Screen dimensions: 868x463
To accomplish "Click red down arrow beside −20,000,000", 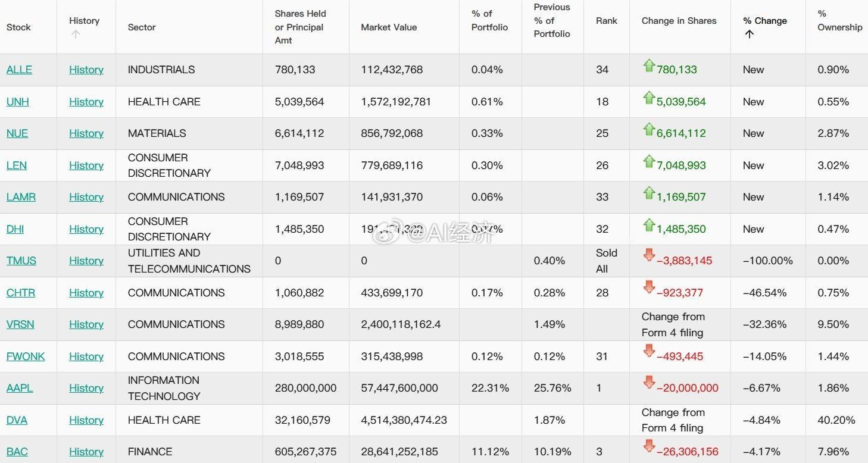I will 649,383.
